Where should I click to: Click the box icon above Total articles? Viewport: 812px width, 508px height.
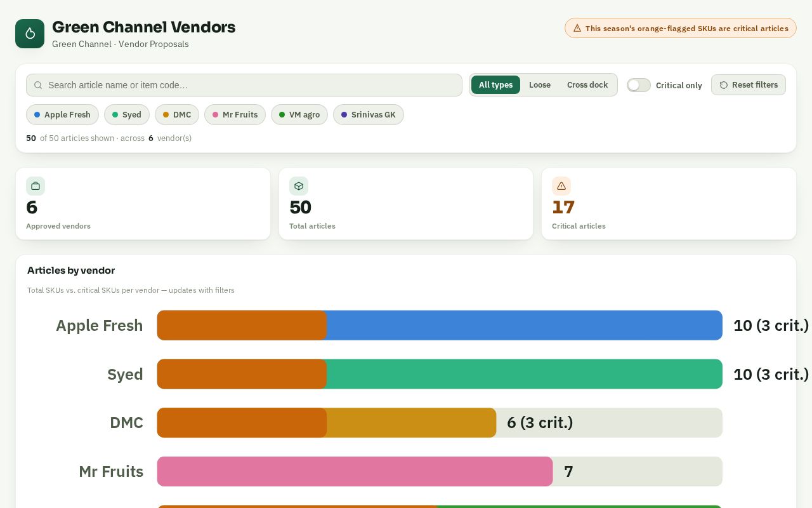click(x=299, y=186)
